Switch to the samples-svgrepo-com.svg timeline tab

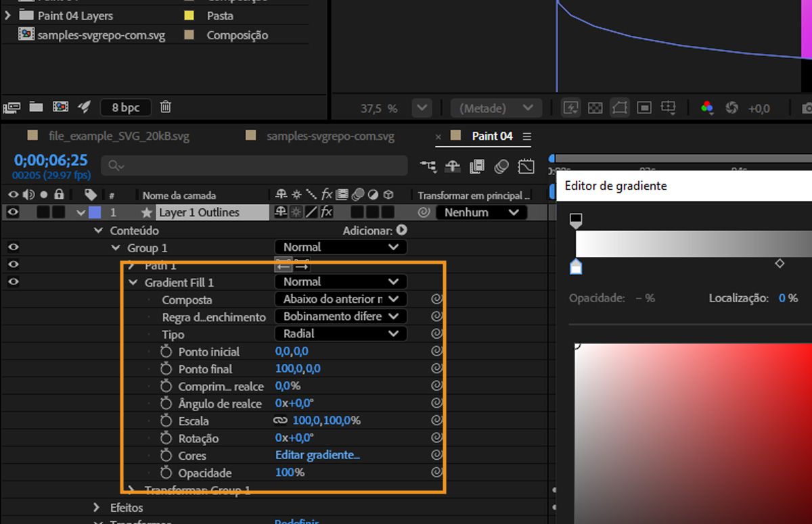pos(330,136)
